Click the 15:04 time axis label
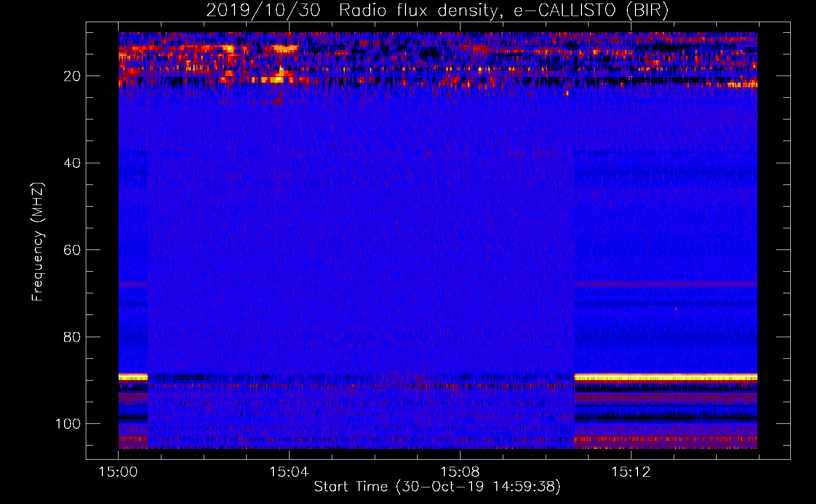Viewport: 816px width, 504px height. click(289, 472)
